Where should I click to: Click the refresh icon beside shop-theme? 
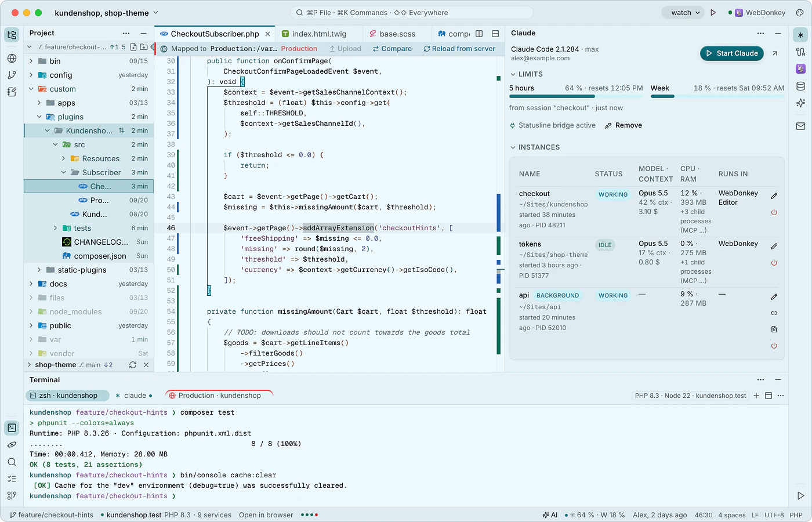pos(133,365)
